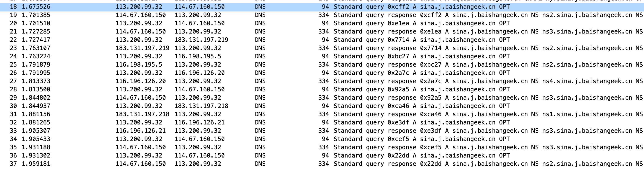Click source 183.131.197.218 in packet 31
This screenshot has height=169, width=644.
click(142, 114)
